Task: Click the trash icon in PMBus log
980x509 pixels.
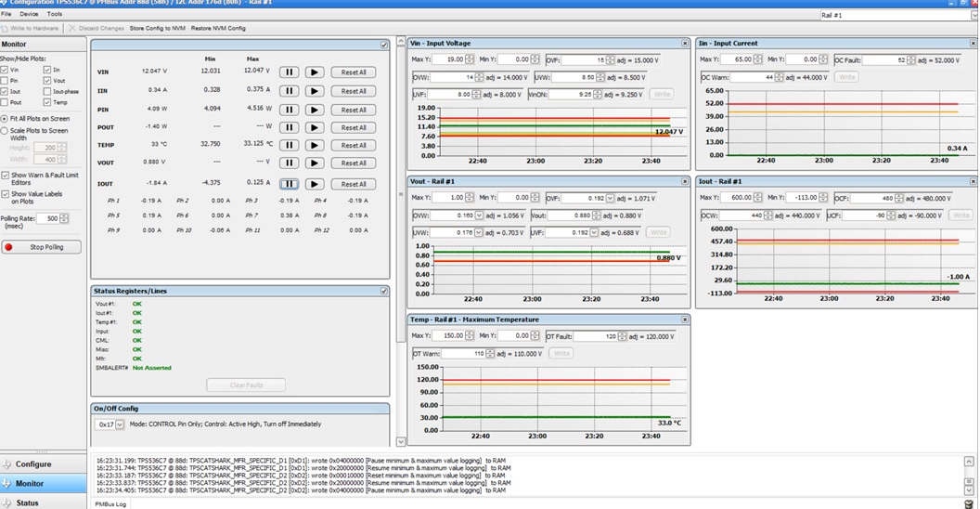Action: tap(969, 504)
